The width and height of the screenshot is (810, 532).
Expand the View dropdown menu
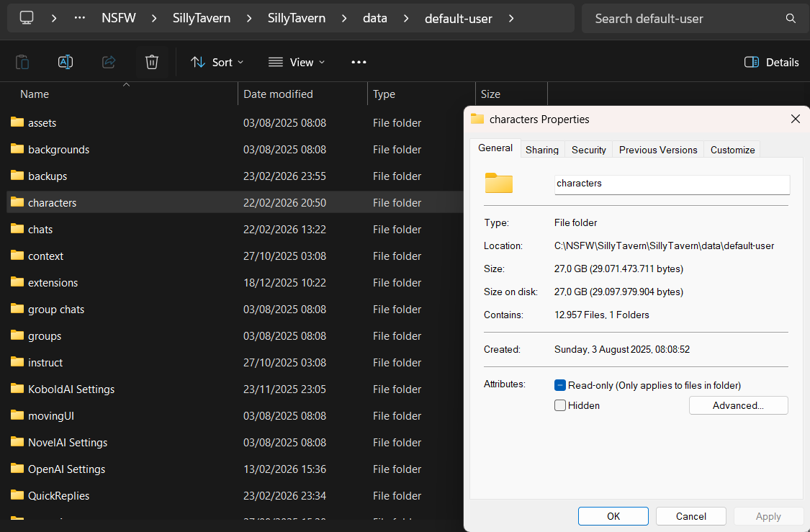[296, 62]
